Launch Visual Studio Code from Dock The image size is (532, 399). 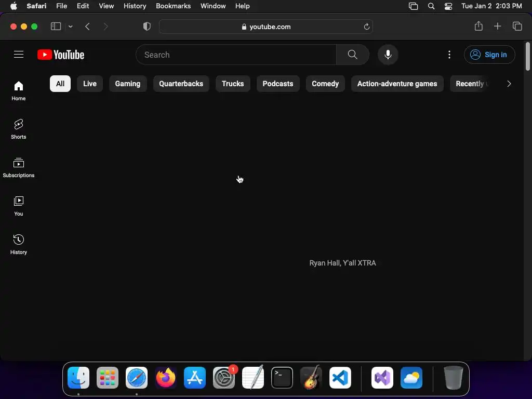tap(340, 378)
